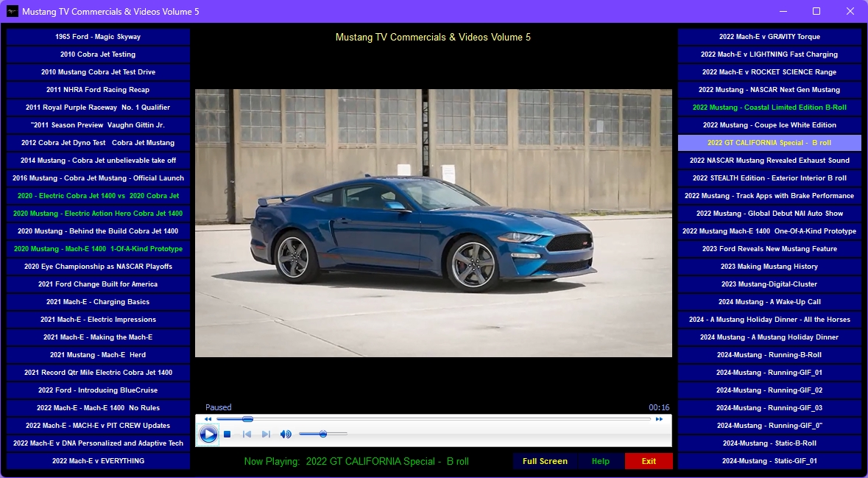Screen dimensions: 868x478
Task: Open 2021 Mach-E - Electric Impressions
Action: [98, 320]
